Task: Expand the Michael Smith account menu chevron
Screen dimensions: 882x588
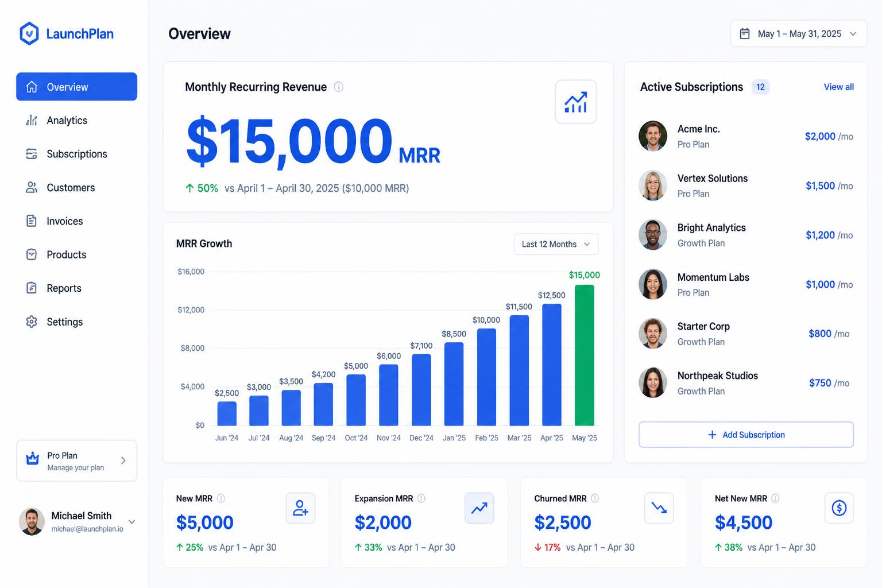Action: tap(131, 522)
